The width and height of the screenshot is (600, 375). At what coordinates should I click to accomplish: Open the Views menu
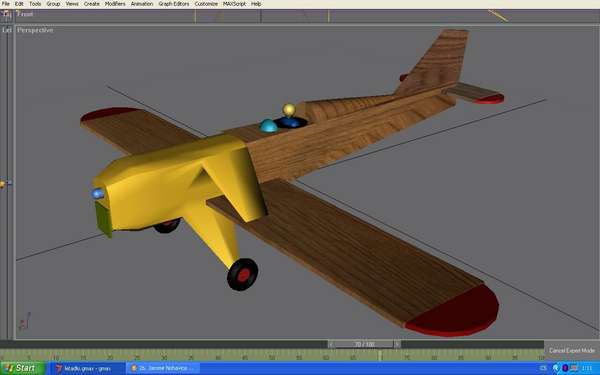tap(72, 4)
